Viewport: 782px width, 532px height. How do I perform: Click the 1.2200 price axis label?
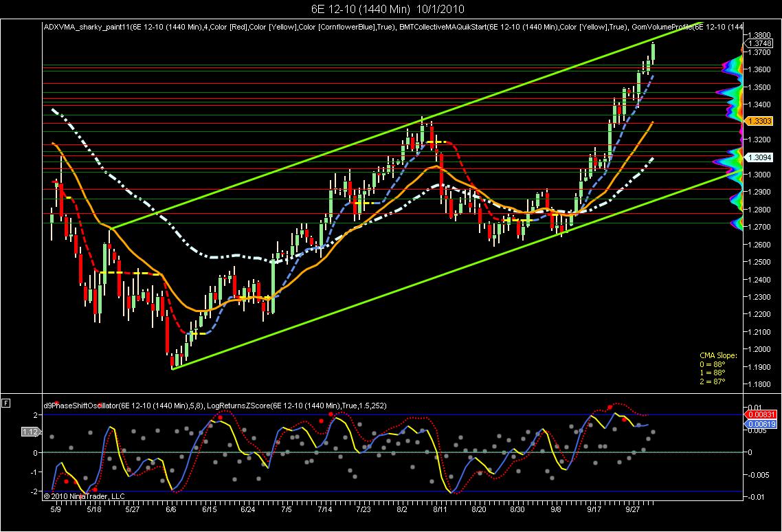point(759,314)
